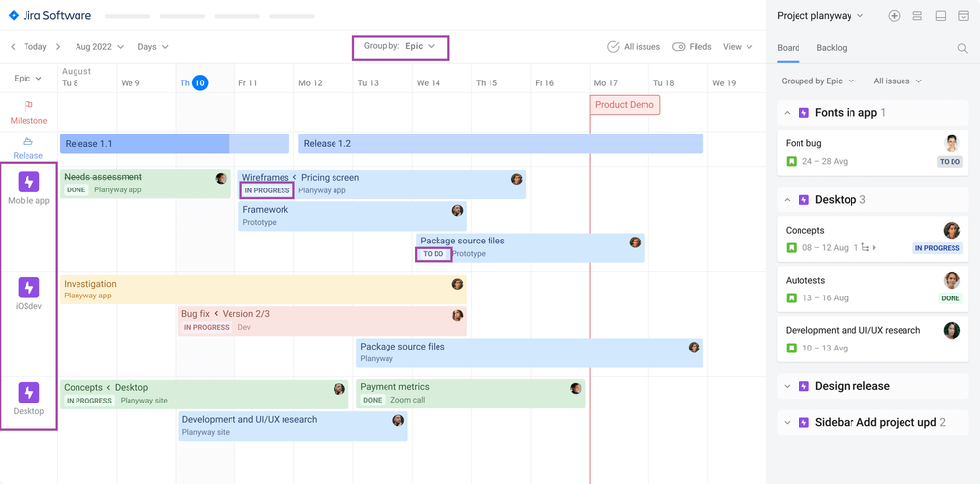Switch to the Board tab
980x484 pixels.
click(x=788, y=47)
